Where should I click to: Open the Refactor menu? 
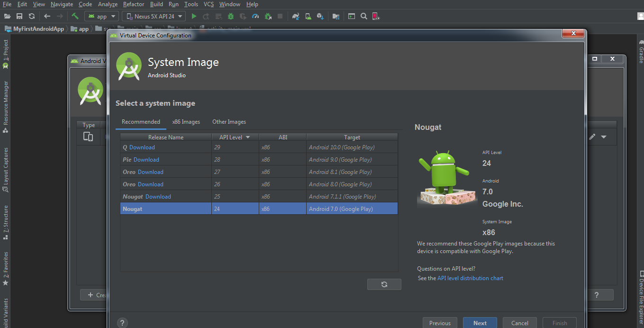coord(134,4)
